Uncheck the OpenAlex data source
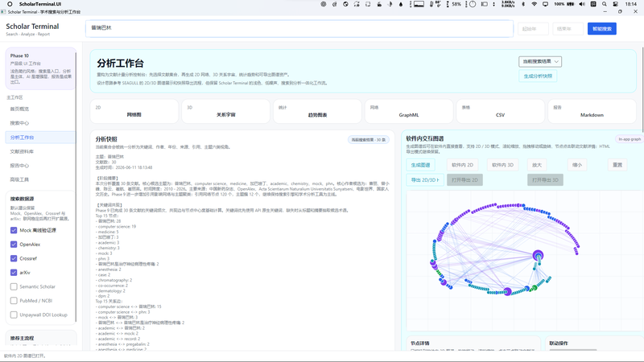 [x=14, y=245]
